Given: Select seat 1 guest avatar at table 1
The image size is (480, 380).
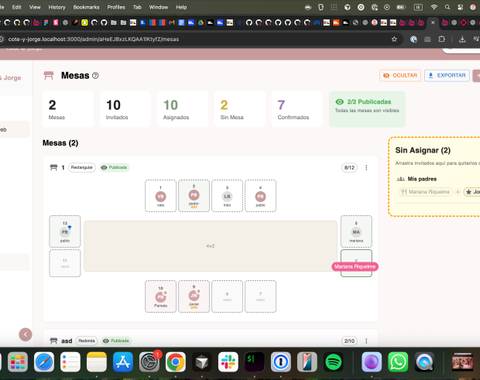Looking at the screenshot, I should [x=161, y=196].
